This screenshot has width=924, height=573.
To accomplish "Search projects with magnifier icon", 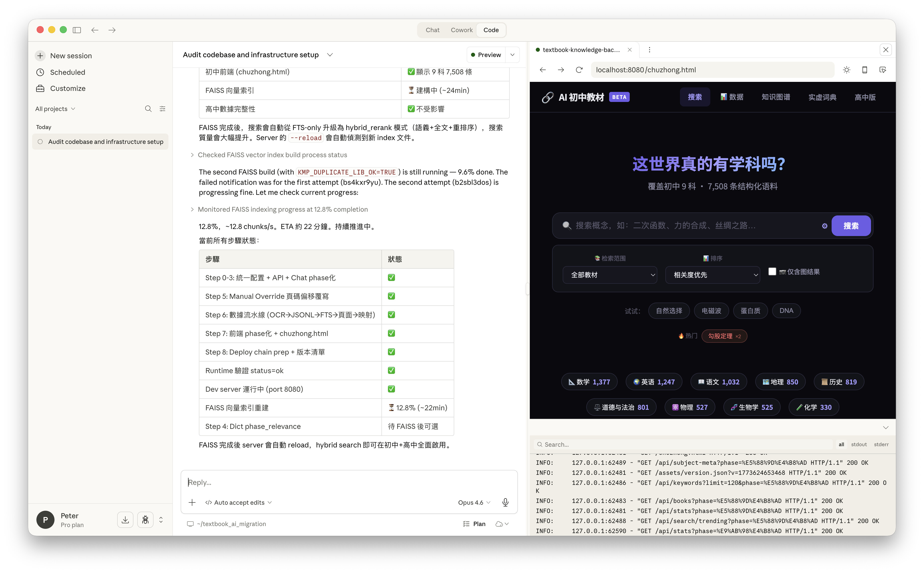I will click(148, 109).
